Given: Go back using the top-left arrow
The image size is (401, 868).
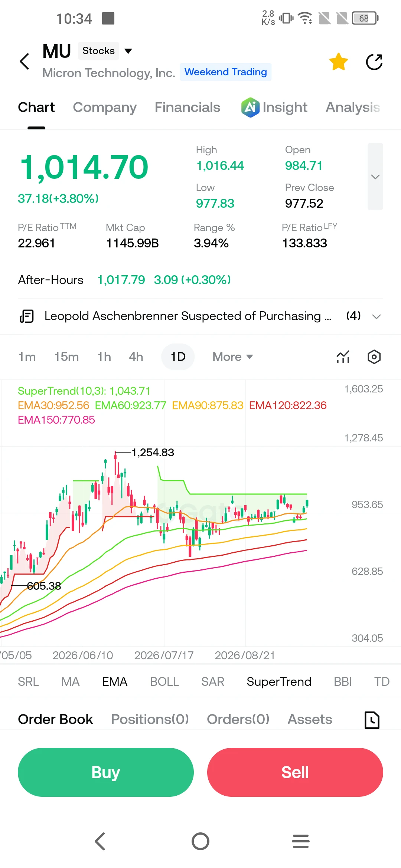Looking at the screenshot, I should click(25, 62).
